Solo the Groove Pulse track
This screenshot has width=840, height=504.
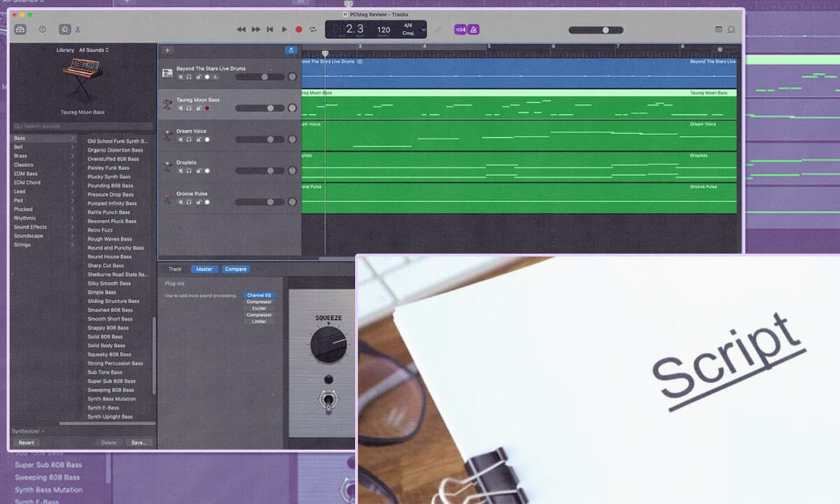(x=189, y=202)
